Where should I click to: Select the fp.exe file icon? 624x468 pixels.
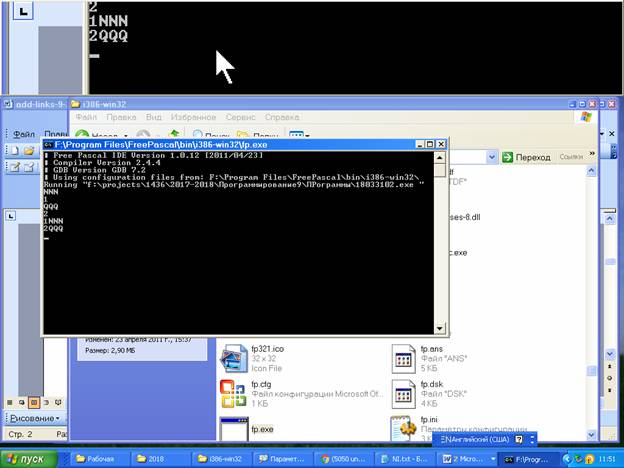coord(234,429)
